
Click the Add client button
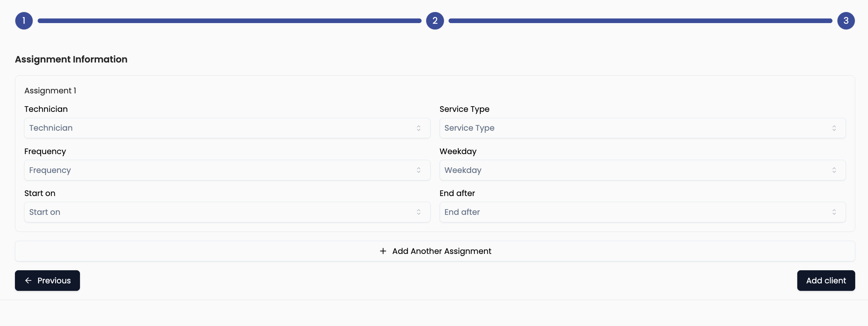[826, 281]
